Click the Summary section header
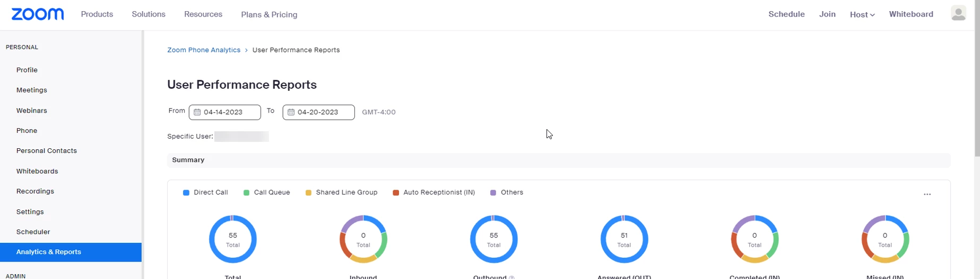 559,160
